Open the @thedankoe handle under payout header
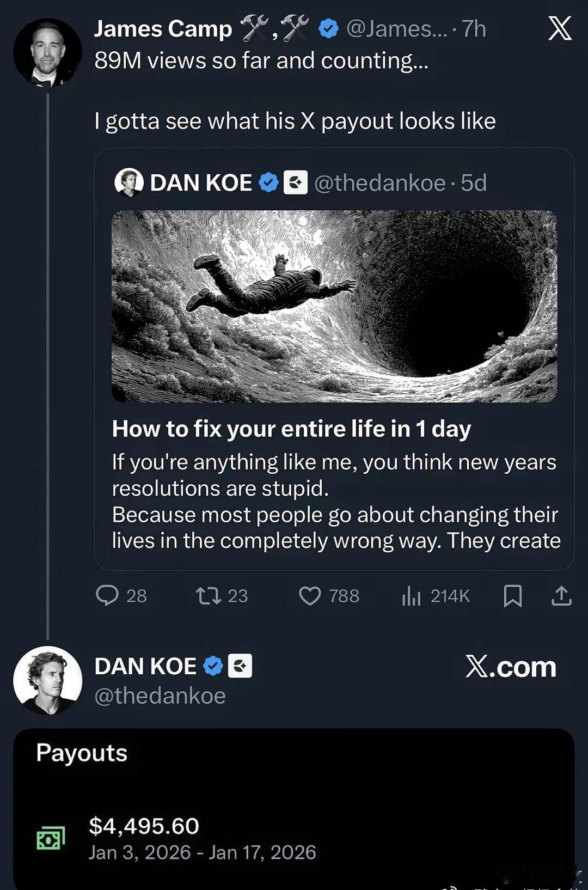 (160, 696)
